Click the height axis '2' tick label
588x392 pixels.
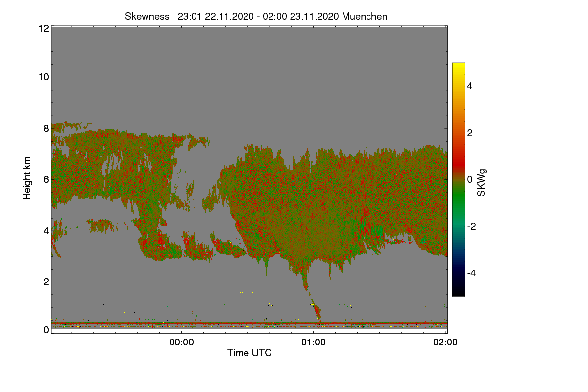click(x=46, y=282)
